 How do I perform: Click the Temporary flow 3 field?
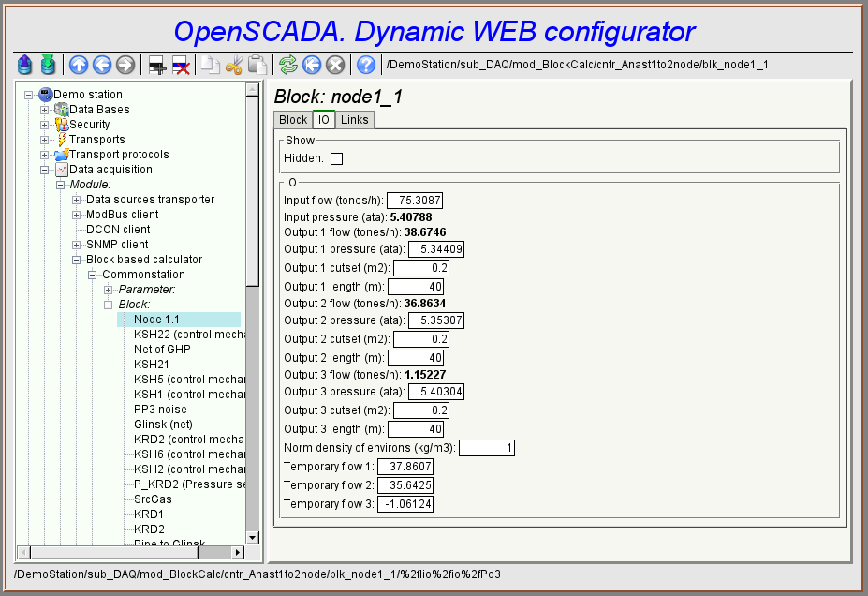tap(405, 504)
